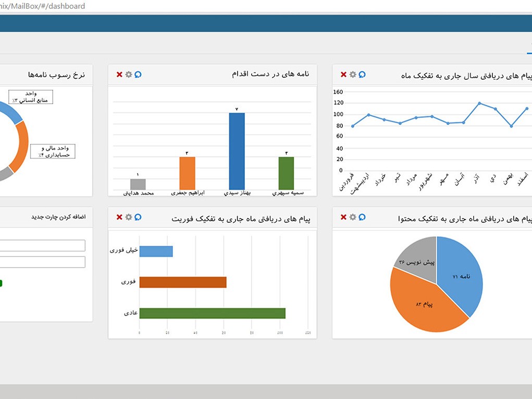
Task: Click the "خیلی فوری" category label
Action: (123, 250)
